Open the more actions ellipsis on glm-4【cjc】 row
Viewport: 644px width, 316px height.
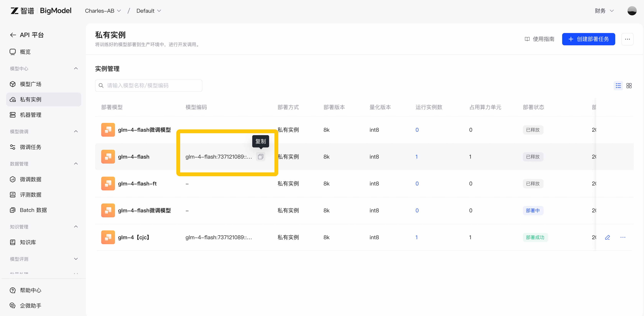tap(623, 237)
